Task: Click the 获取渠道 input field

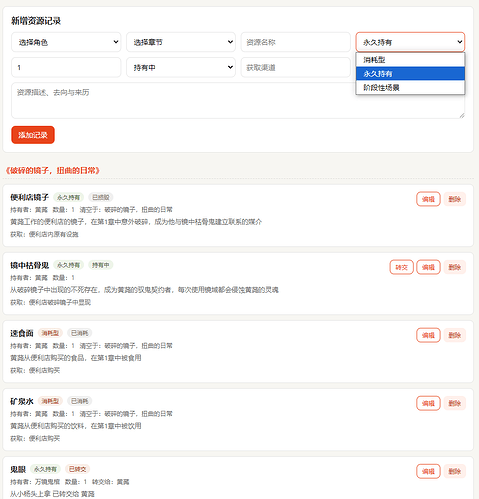Action: tap(296, 67)
